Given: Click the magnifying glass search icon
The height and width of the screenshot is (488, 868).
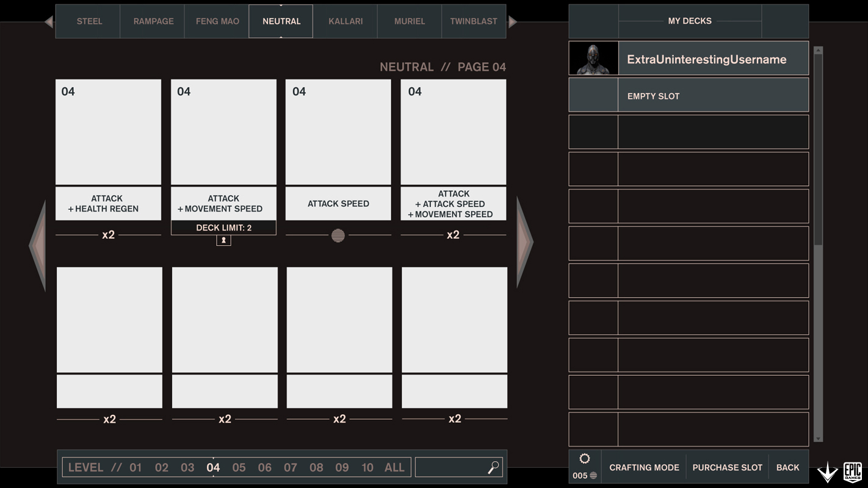Looking at the screenshot, I should [x=493, y=467].
